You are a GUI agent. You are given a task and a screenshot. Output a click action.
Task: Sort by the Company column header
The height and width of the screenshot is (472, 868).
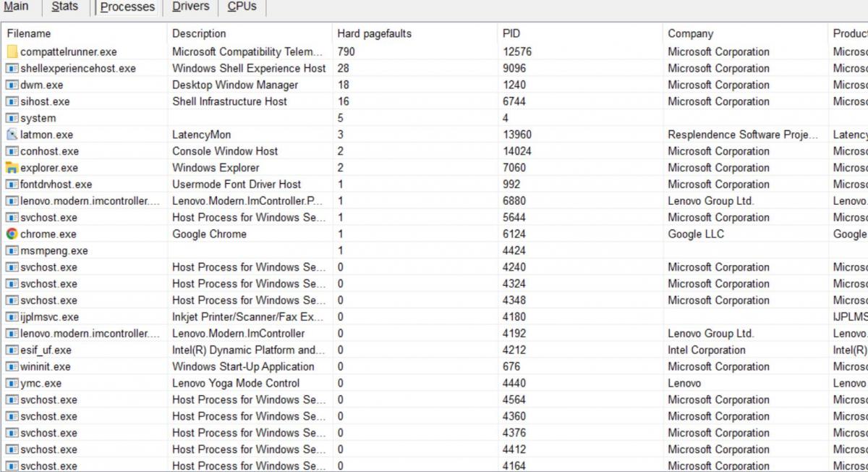click(x=746, y=33)
